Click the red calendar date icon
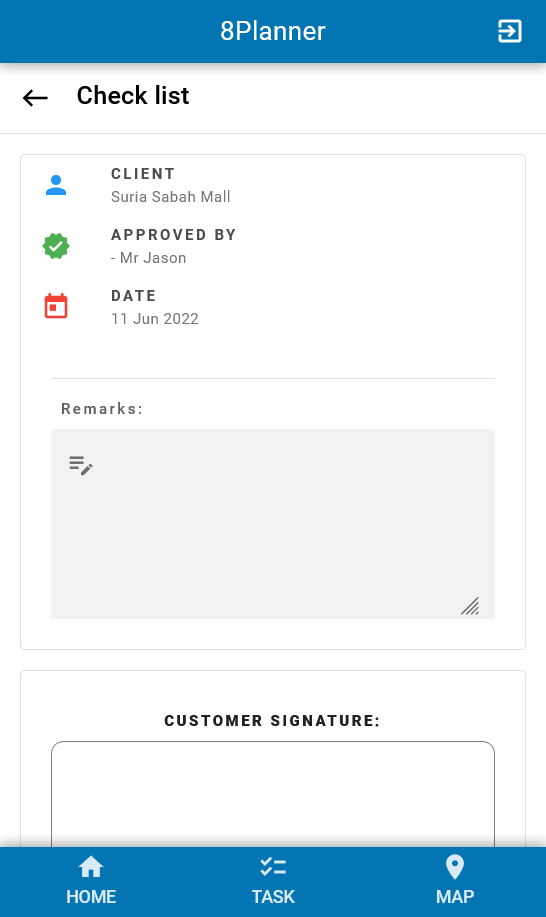Image resolution: width=546 pixels, height=917 pixels. 56,306
